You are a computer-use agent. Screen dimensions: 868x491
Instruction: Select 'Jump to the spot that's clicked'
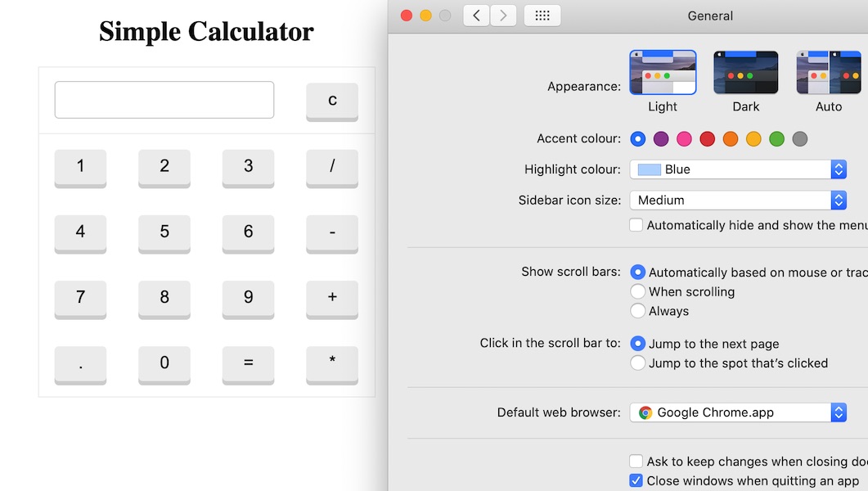click(x=638, y=363)
